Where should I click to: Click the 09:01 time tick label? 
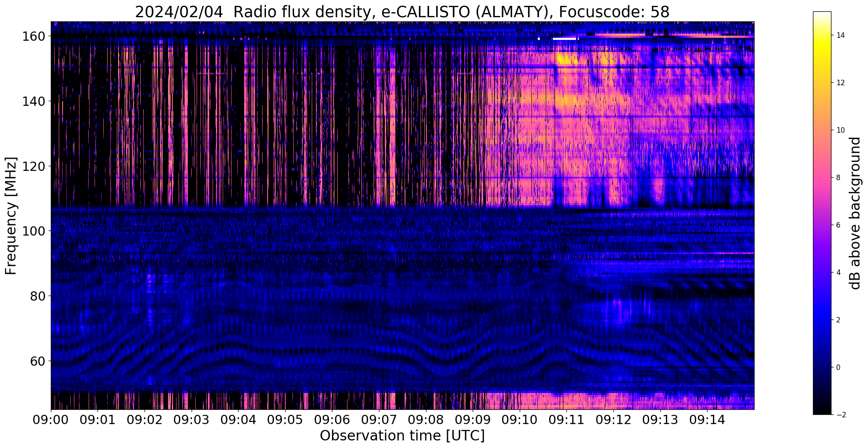[97, 419]
